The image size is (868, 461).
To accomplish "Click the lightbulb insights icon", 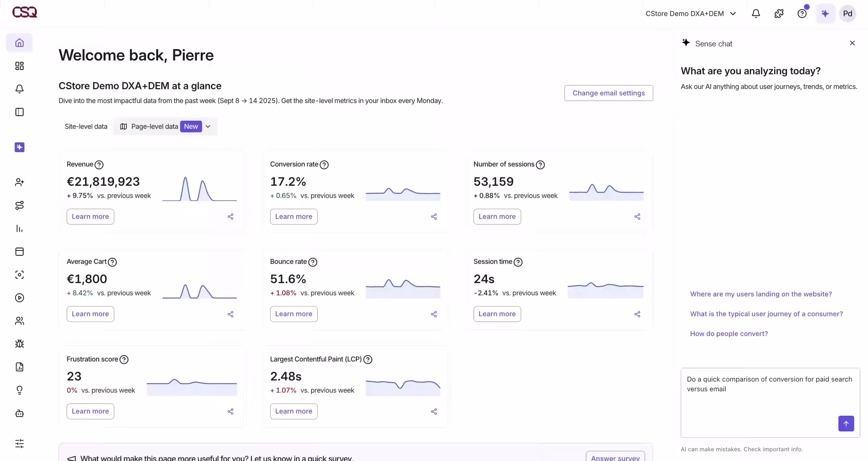I will coord(19,390).
